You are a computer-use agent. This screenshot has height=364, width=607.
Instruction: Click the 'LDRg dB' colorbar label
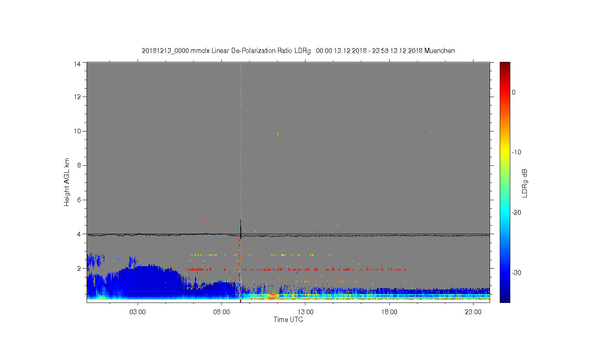click(525, 183)
